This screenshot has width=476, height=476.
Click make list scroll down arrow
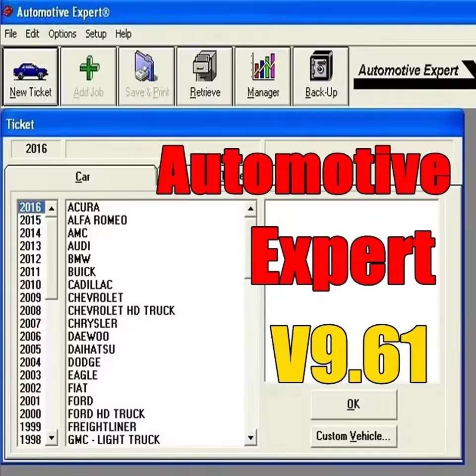point(250,438)
